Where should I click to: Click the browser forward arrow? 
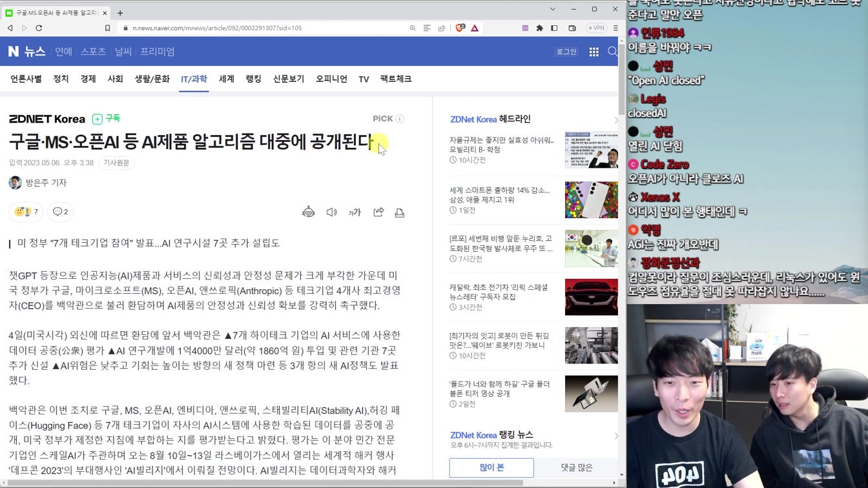[25, 28]
